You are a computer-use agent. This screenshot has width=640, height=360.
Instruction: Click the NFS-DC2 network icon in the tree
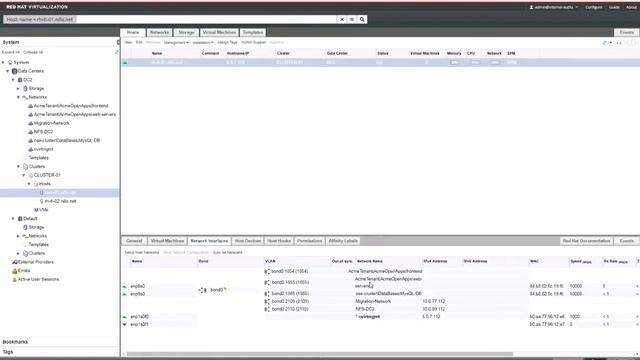tap(31, 132)
